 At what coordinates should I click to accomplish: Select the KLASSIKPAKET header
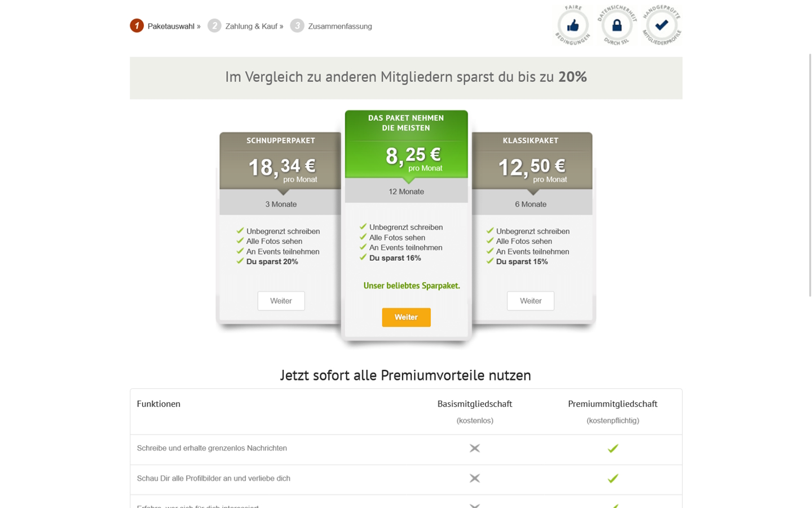tap(529, 140)
